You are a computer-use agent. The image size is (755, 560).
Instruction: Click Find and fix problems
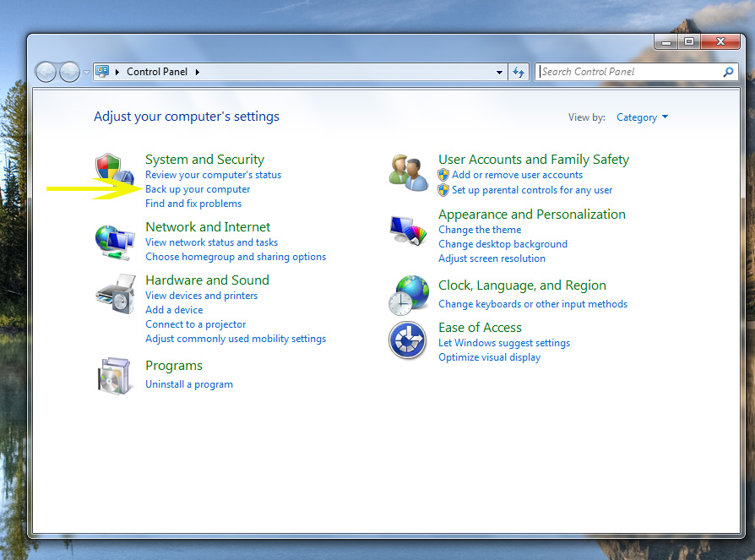193,204
